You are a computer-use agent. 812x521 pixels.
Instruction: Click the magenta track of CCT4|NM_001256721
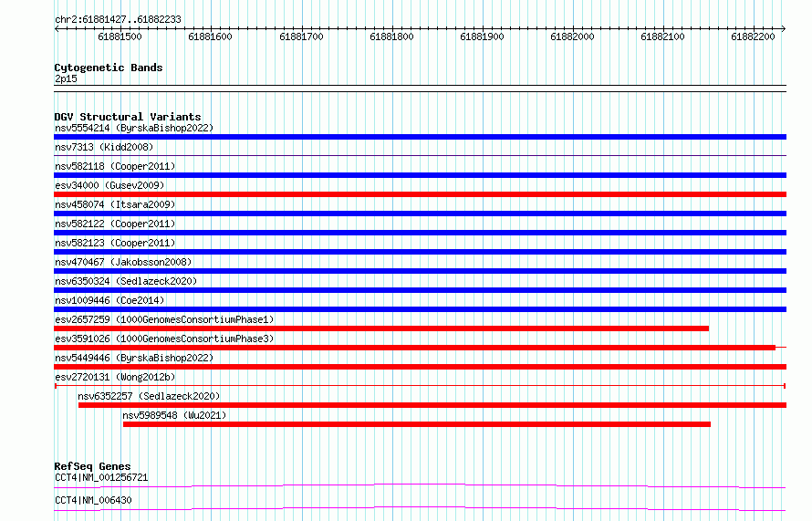420,485
